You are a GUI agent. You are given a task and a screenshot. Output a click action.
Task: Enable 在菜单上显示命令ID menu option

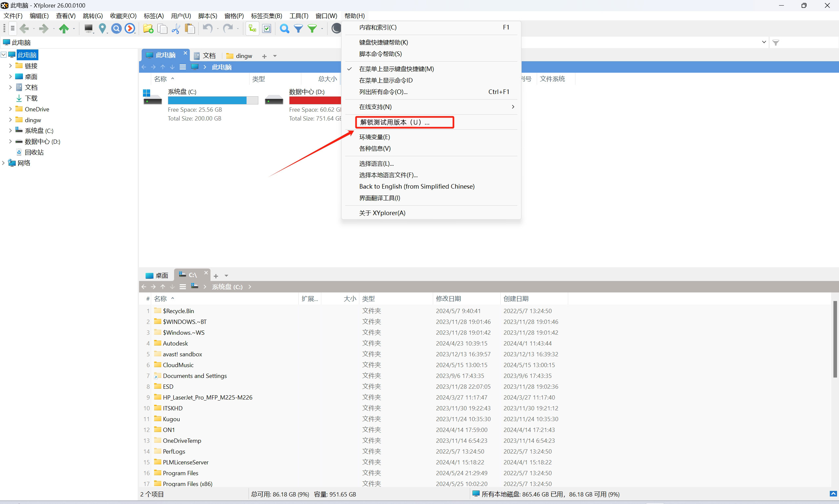386,81
